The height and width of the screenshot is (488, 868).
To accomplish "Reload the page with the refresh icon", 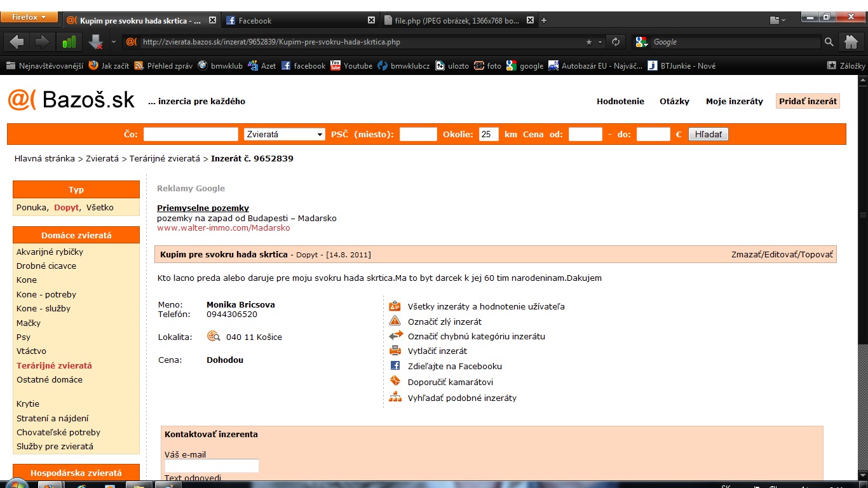I will click(616, 42).
